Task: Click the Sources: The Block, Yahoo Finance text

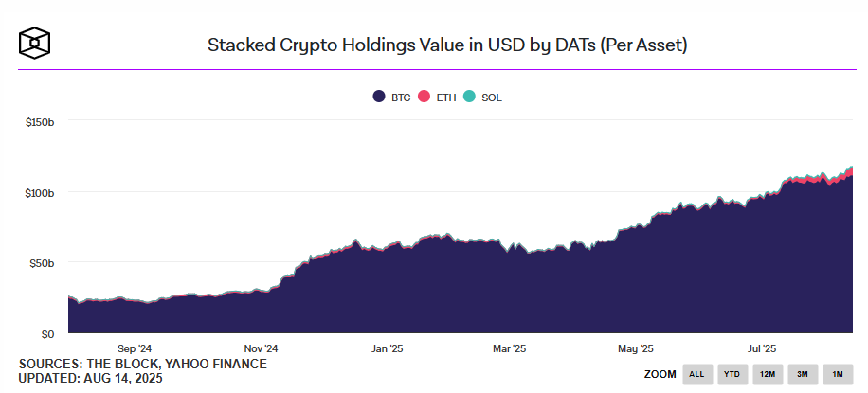Action: tap(143, 365)
